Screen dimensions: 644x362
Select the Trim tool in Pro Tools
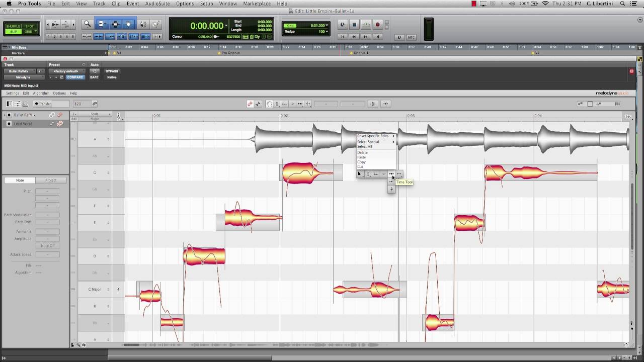103,24
